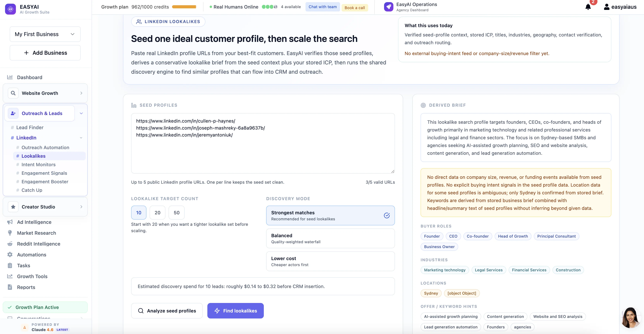Open Lead Finder menu item
The width and height of the screenshot is (644, 334).
pos(30,127)
